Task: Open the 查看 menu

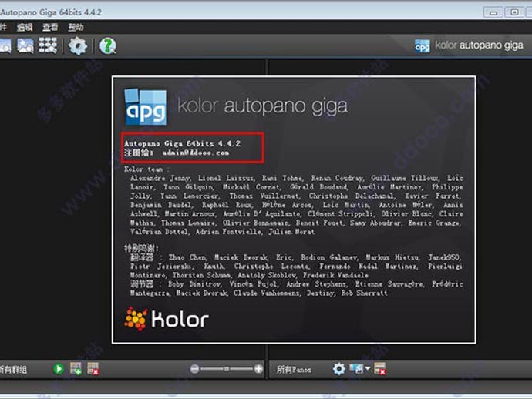Action: [50, 27]
